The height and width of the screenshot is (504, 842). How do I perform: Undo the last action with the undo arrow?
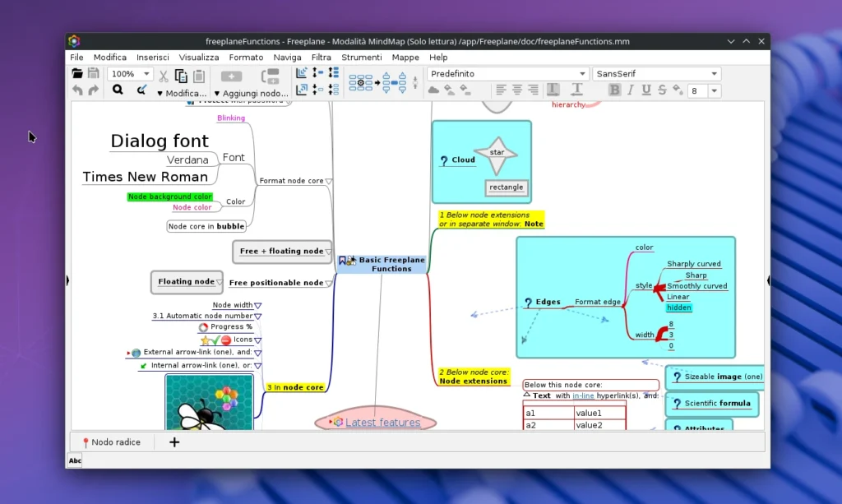(x=78, y=90)
